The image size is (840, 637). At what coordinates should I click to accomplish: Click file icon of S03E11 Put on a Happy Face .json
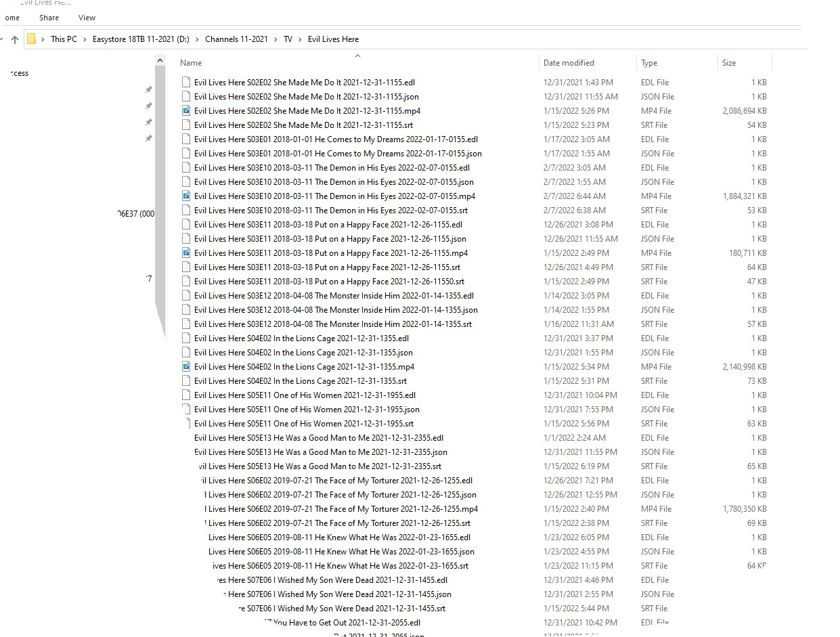tap(186, 238)
